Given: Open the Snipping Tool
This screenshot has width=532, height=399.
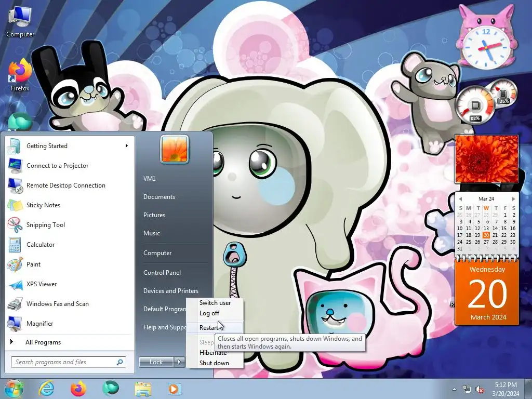Looking at the screenshot, I should tap(70, 224).
